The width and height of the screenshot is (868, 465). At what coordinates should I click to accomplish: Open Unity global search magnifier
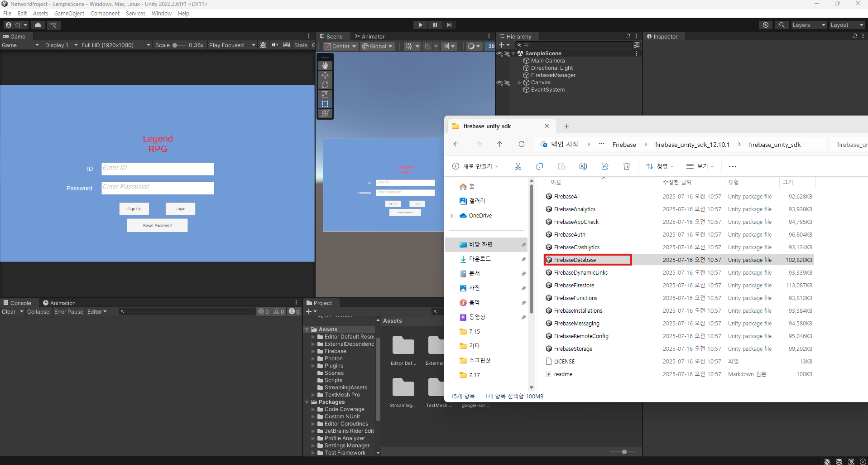[x=782, y=25]
